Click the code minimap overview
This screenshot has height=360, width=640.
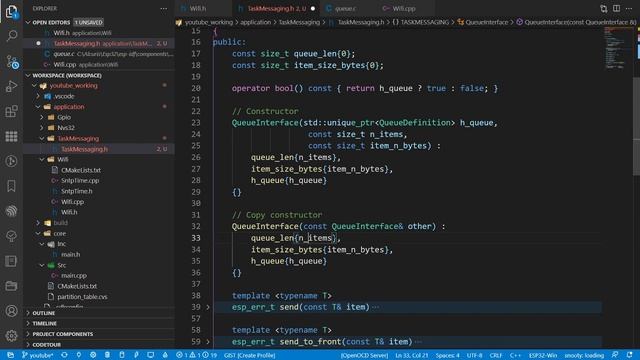[x=618, y=48]
